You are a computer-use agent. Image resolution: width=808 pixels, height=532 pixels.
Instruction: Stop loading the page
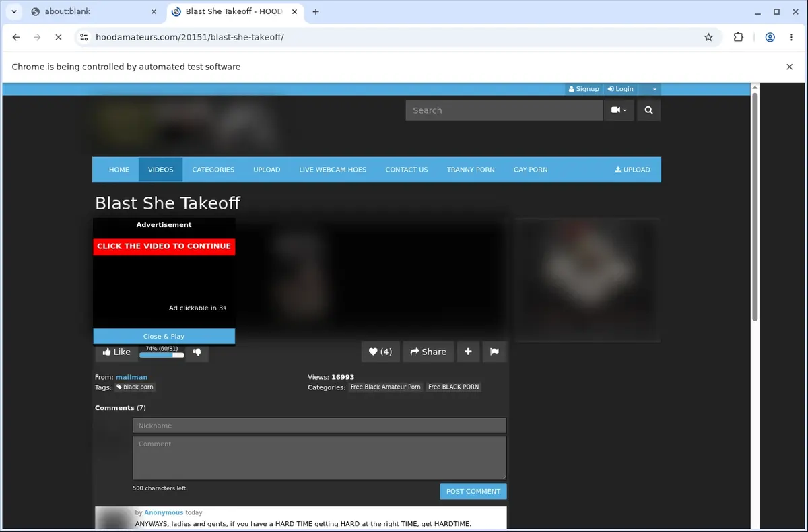(x=59, y=37)
